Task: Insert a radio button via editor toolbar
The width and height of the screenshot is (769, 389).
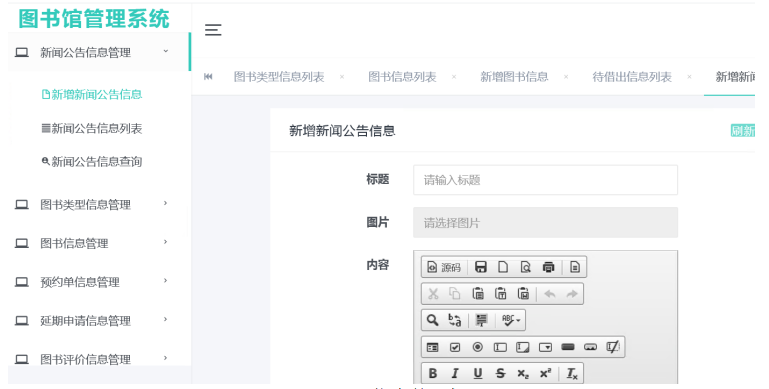Action: 477,347
